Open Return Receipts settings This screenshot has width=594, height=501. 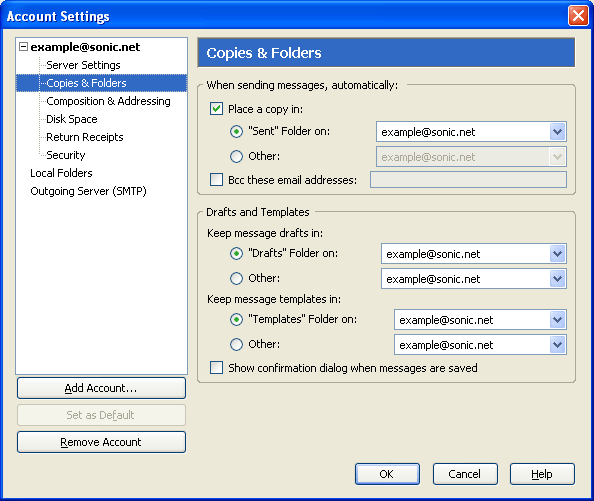click(x=85, y=137)
